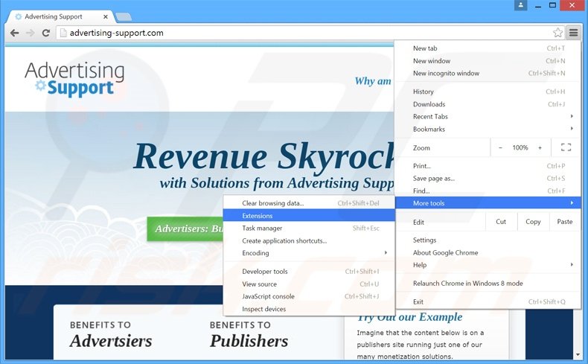Toggle the fullscreen icon in the Zoom row
The image size is (588, 364).
pyautogui.click(x=566, y=147)
